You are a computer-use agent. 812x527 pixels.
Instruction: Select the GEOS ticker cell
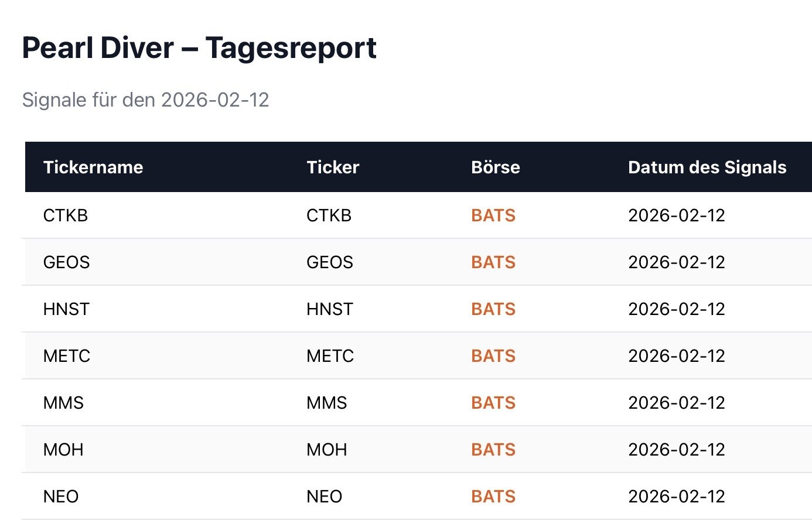click(x=329, y=262)
